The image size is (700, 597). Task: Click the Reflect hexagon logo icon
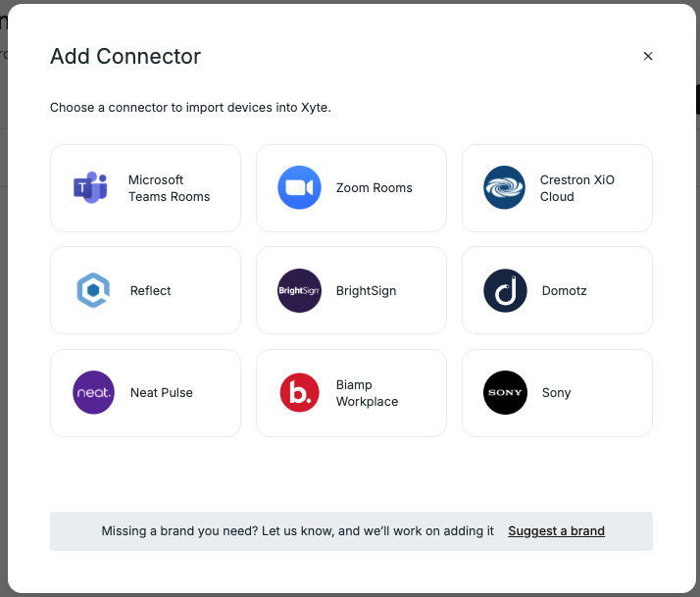tap(93, 290)
